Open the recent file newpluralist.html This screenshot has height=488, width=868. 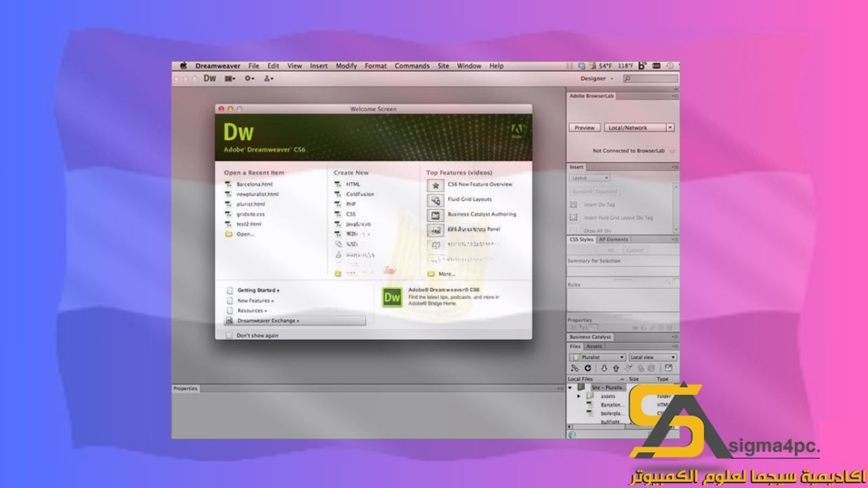point(257,195)
